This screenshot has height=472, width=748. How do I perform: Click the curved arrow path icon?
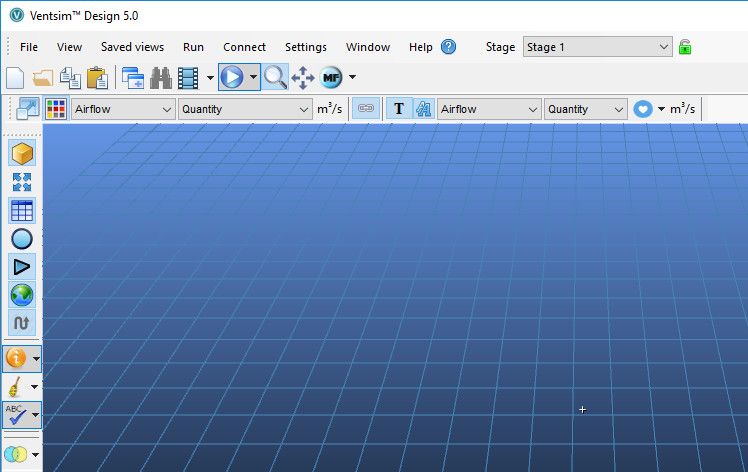coord(22,323)
